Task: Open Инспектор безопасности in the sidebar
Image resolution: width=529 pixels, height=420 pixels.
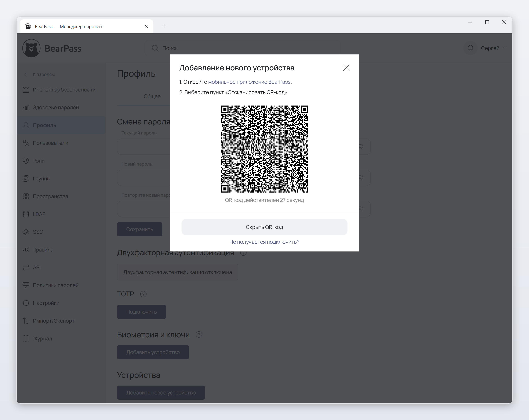Action: coord(61,90)
